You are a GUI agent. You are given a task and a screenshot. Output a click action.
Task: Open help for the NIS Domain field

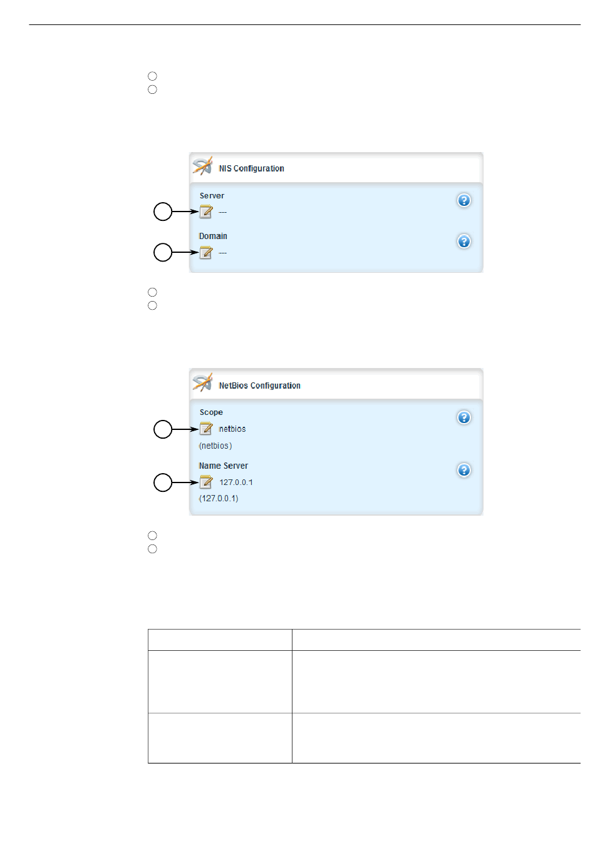pyautogui.click(x=464, y=241)
